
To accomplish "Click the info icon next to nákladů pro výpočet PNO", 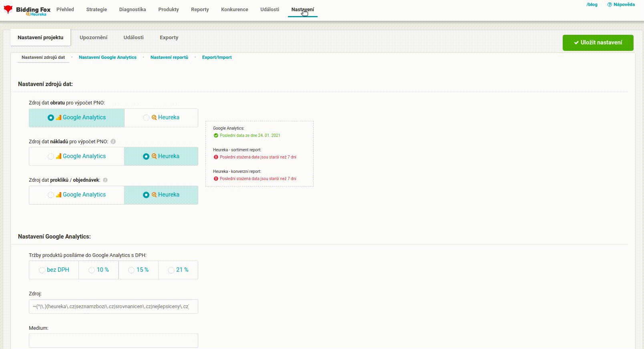I will [x=113, y=141].
